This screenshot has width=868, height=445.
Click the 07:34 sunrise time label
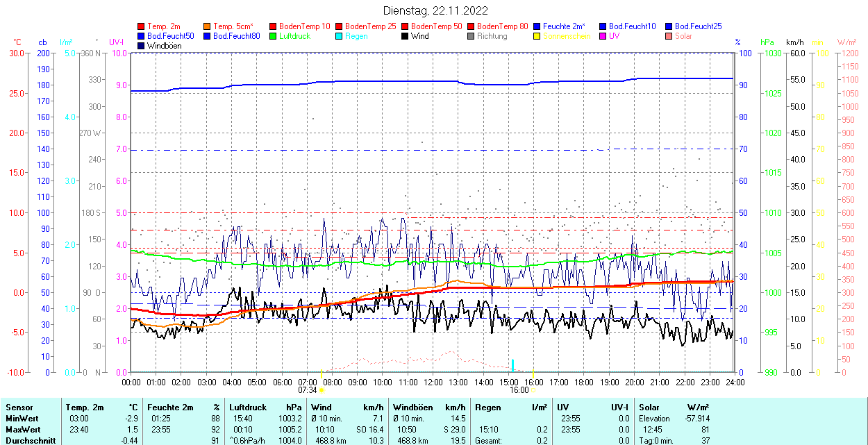point(308,390)
